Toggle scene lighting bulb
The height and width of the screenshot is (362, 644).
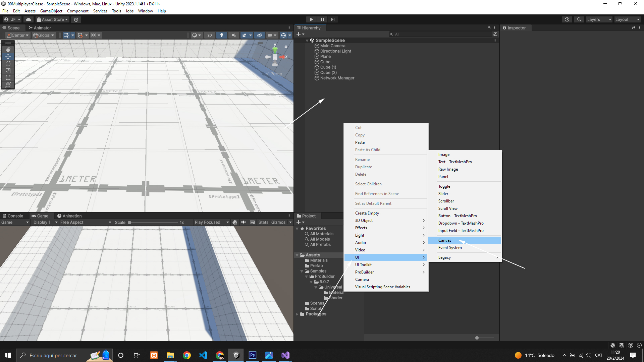221,35
